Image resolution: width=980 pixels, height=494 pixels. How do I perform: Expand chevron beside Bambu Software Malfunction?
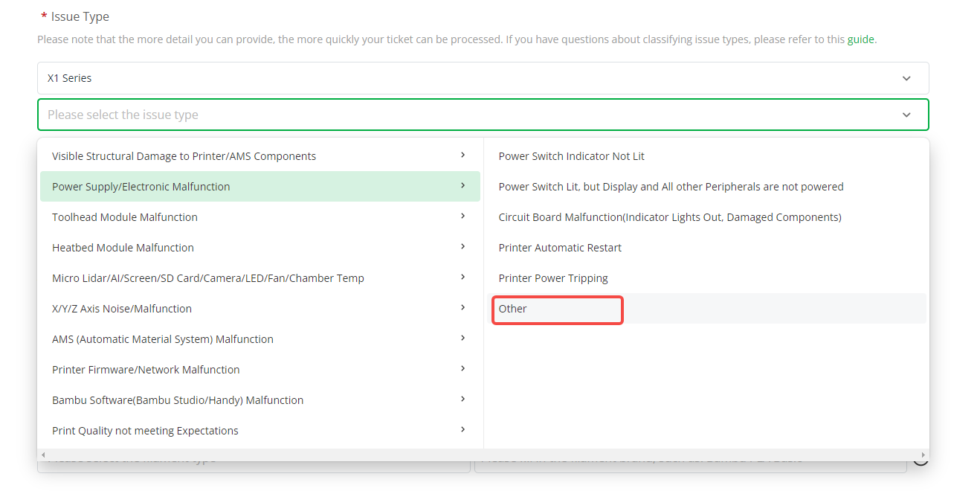(462, 399)
